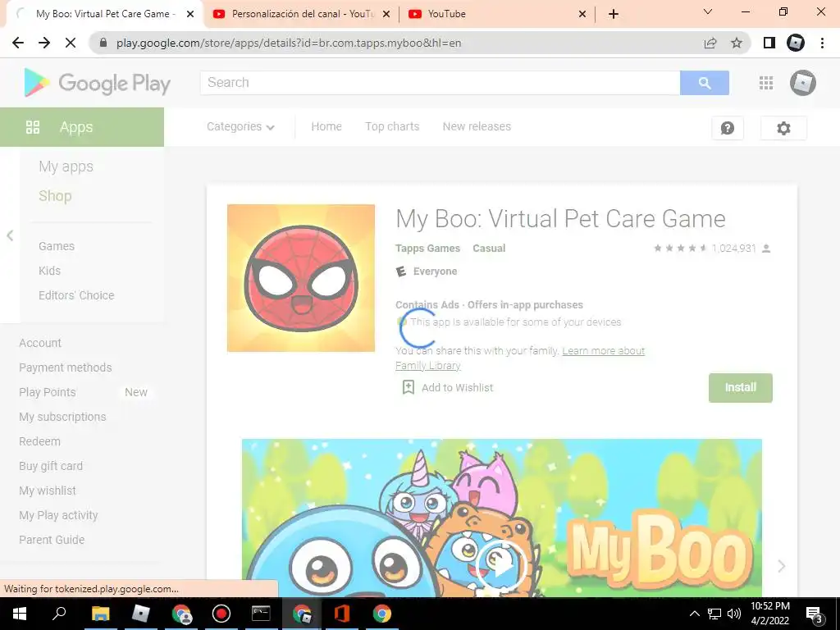This screenshot has height=630, width=840.
Task: Open the Settings gear button
Action: (783, 128)
